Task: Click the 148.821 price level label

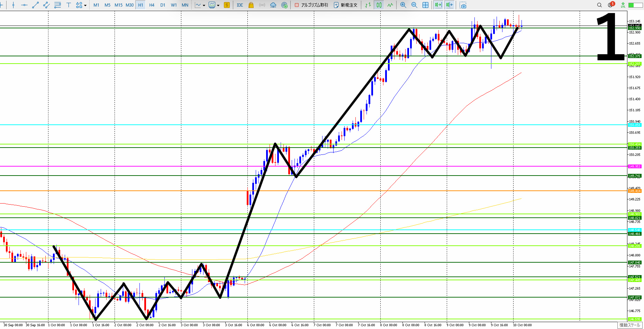Action: click(x=635, y=218)
